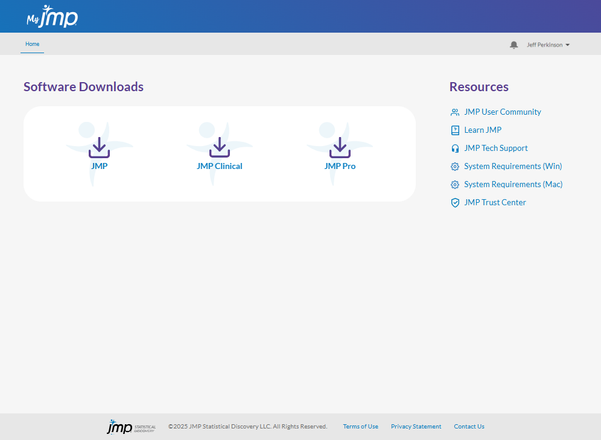
Task: Click the JMP Statistical Discovery footer logo
Action: pyautogui.click(x=131, y=427)
